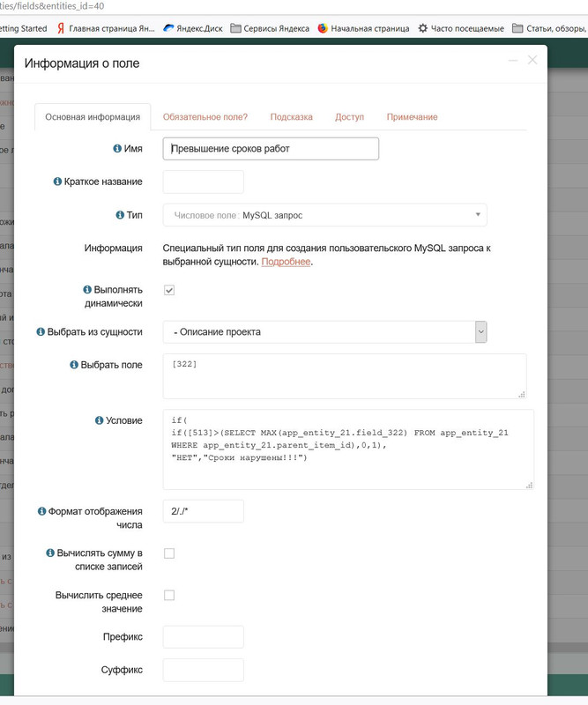Click info icon next to Краткое название
The image size is (588, 705).
coord(57,182)
